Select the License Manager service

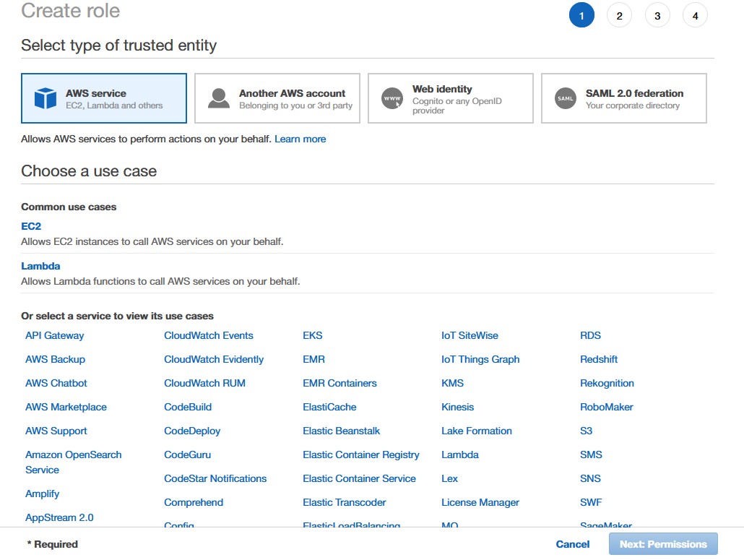click(x=480, y=502)
